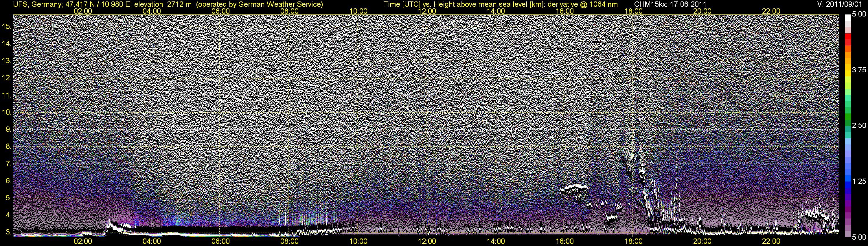The width and height of the screenshot is (868, 246).
Task: Click the bottom axis '20:00' time label
Action: coord(702,241)
